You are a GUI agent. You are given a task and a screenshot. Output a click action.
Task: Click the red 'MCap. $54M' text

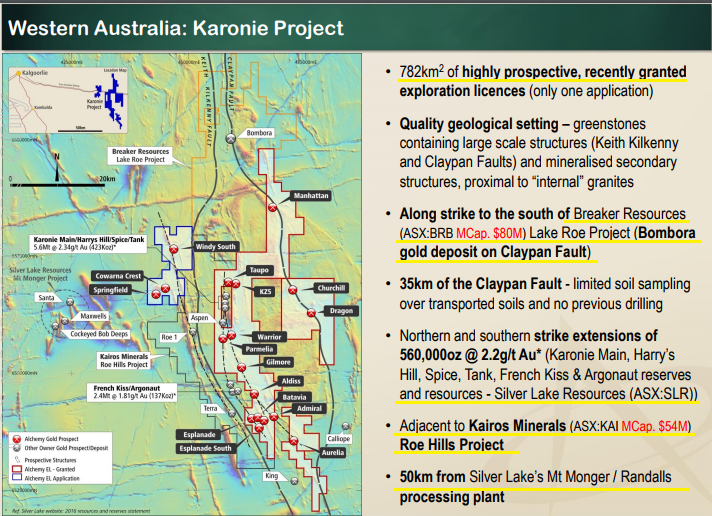654,426
